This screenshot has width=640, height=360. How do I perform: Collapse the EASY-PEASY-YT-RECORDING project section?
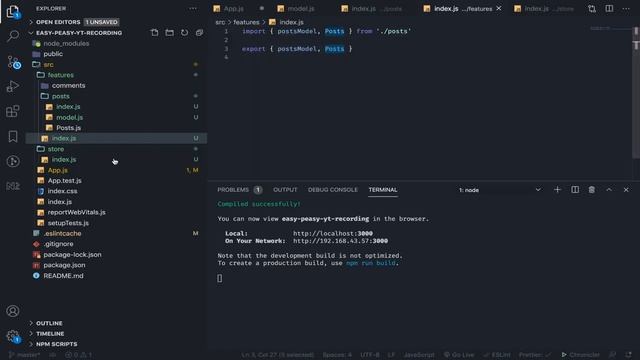pyautogui.click(x=79, y=33)
